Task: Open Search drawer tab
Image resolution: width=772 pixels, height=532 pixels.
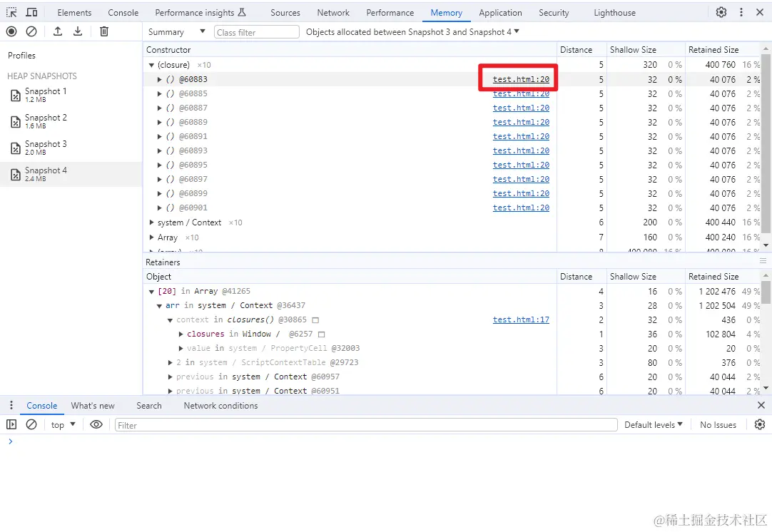Action: click(148, 406)
